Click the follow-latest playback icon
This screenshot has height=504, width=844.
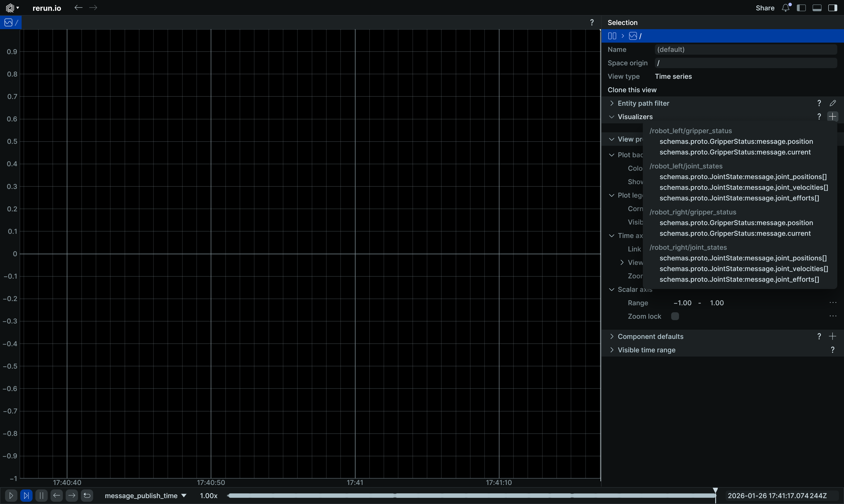click(26, 496)
